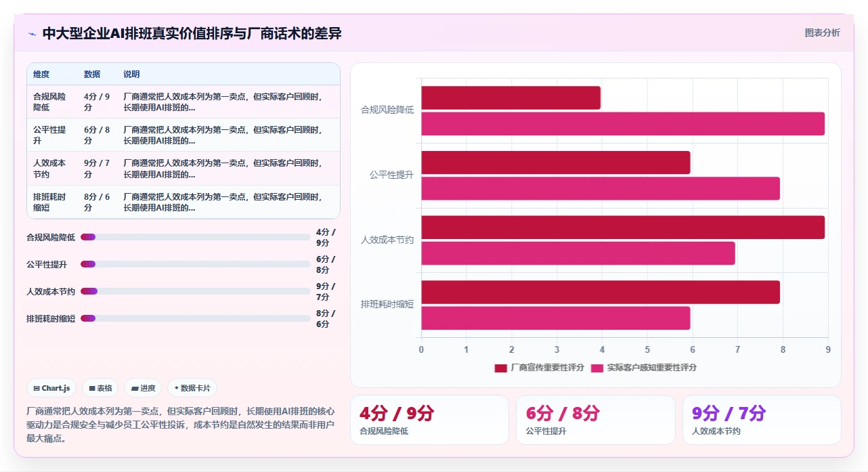Click the 数据 column header
Viewport: 868px width, 472px height.
[x=92, y=74]
